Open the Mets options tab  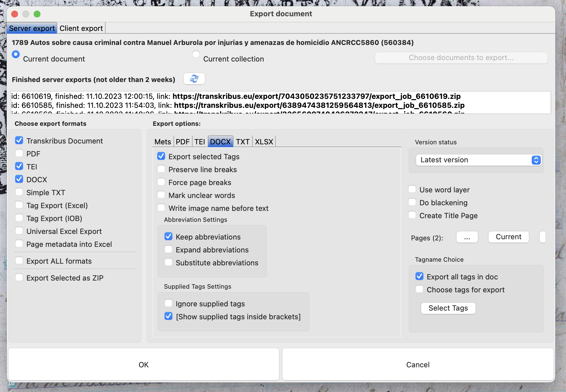163,142
